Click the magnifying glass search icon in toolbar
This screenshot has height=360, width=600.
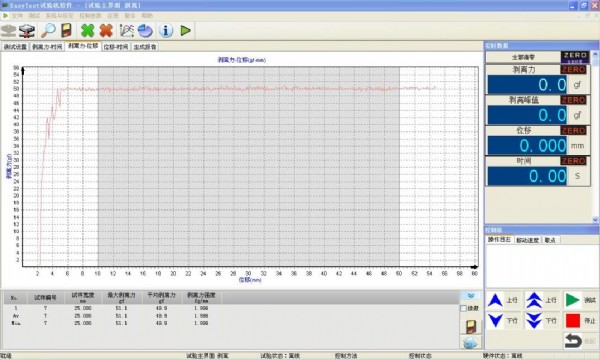click(49, 31)
